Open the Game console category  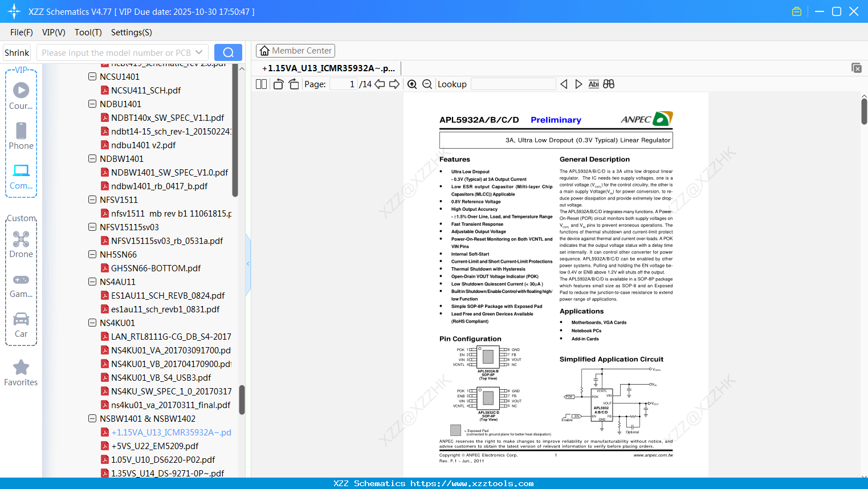pyautogui.click(x=21, y=285)
